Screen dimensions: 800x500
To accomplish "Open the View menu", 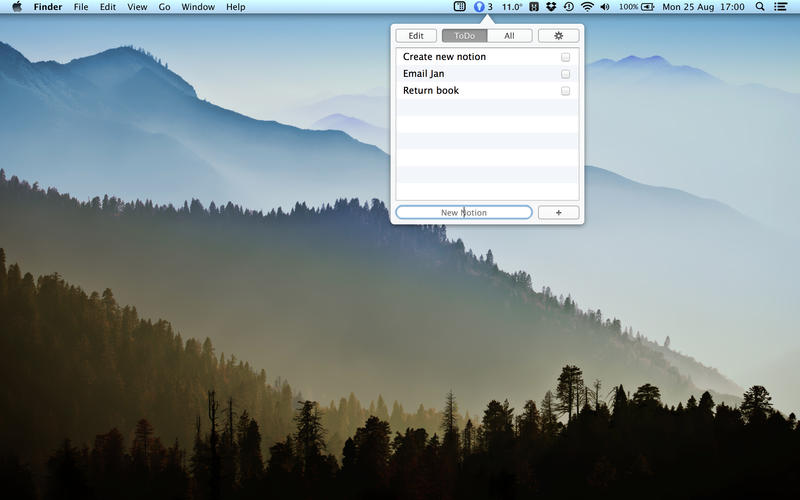I will pos(137,7).
